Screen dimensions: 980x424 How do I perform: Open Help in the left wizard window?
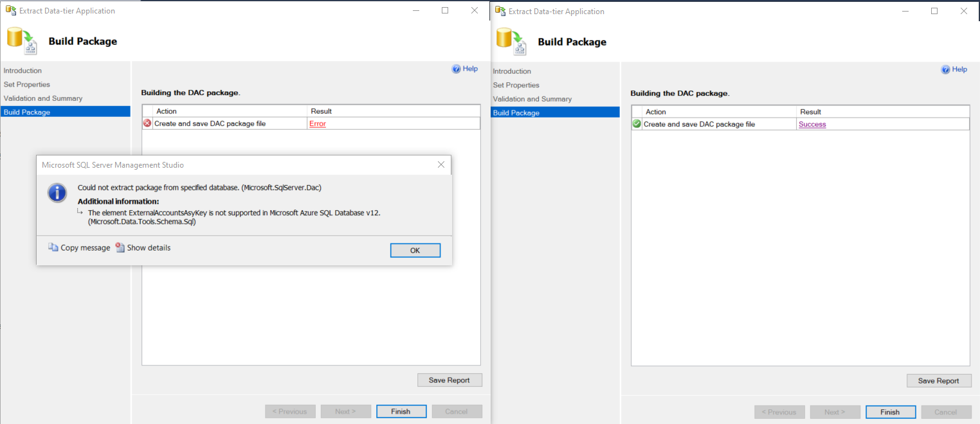tap(465, 68)
